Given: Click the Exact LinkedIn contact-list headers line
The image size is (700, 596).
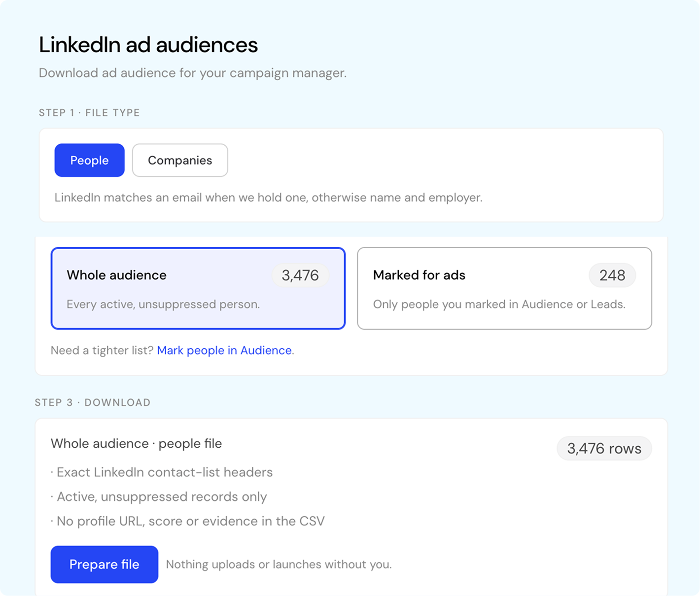Looking at the screenshot, I should point(162,472).
